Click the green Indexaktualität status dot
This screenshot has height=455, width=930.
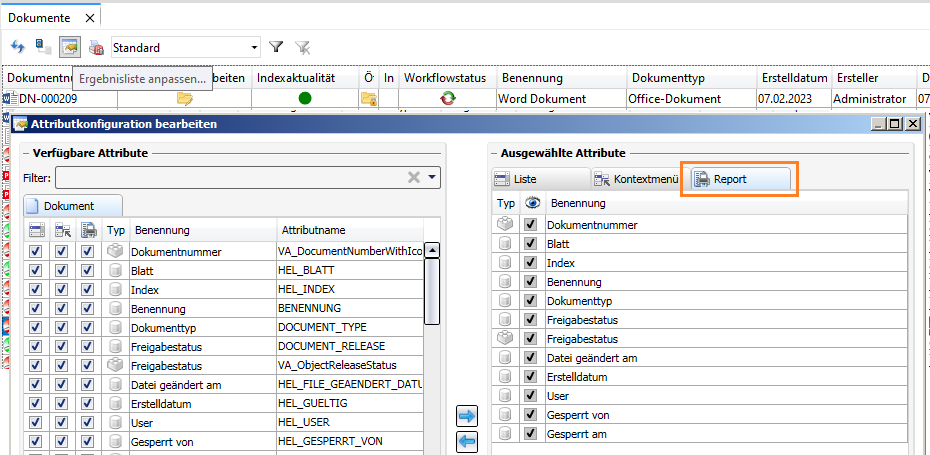click(x=305, y=98)
